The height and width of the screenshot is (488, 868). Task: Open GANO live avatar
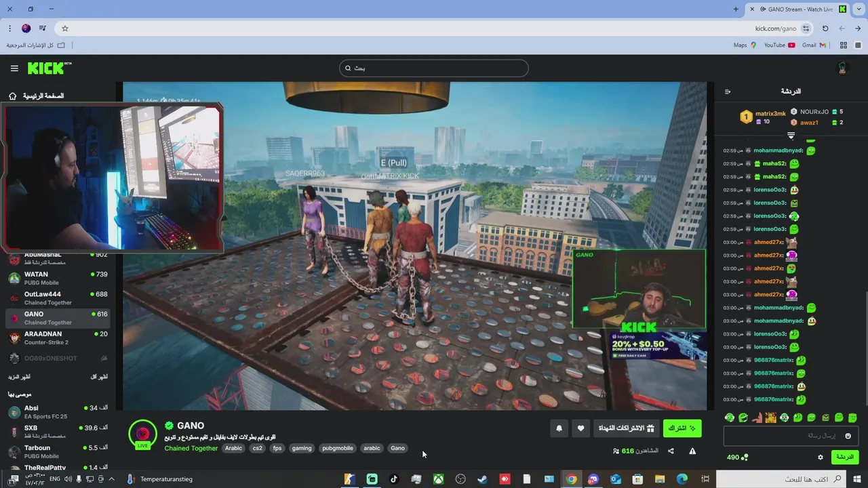coord(142,434)
